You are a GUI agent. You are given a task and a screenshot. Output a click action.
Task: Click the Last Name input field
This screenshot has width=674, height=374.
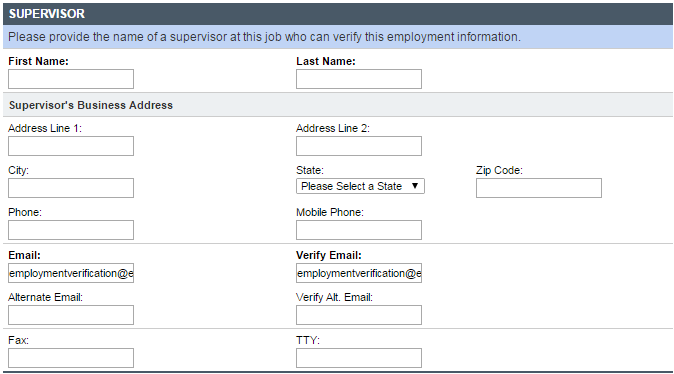point(359,79)
